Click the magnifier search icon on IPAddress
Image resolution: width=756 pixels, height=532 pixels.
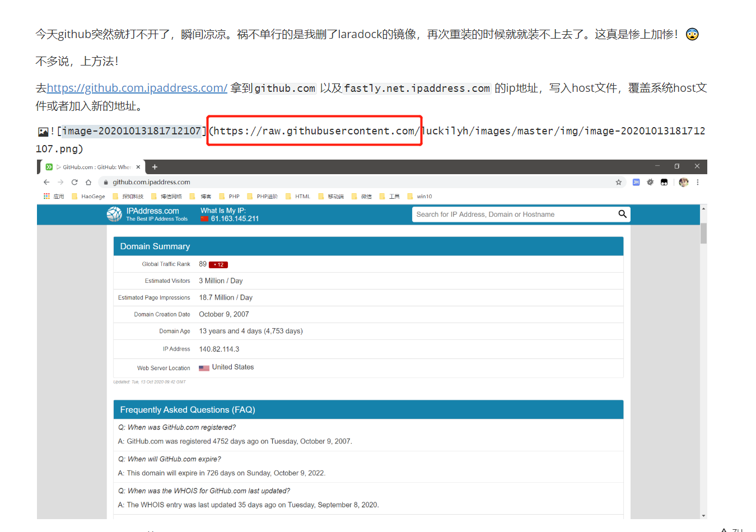coord(622,214)
